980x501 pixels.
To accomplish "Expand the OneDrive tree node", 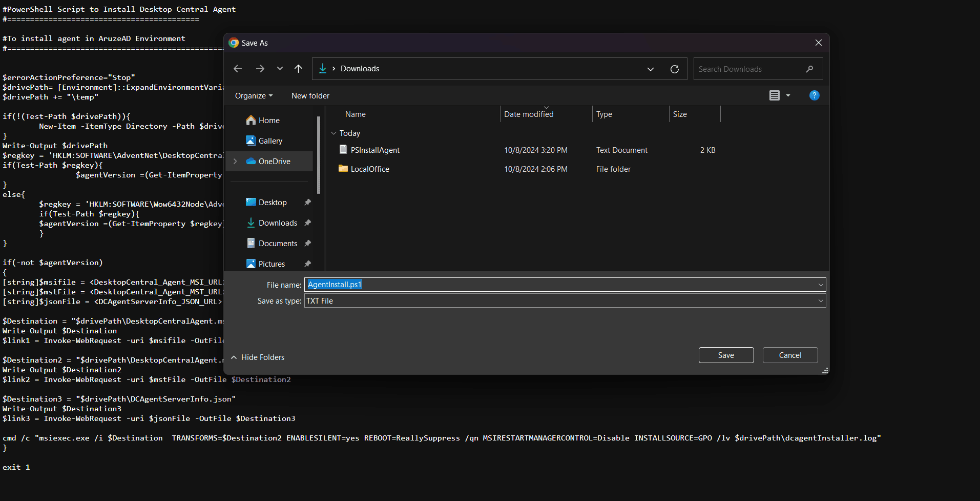I will click(235, 161).
